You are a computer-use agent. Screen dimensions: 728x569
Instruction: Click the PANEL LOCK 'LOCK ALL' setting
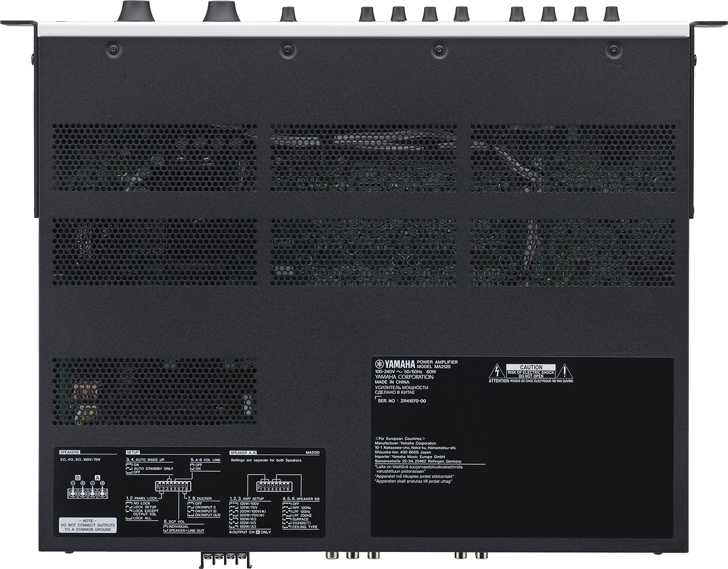(x=142, y=519)
